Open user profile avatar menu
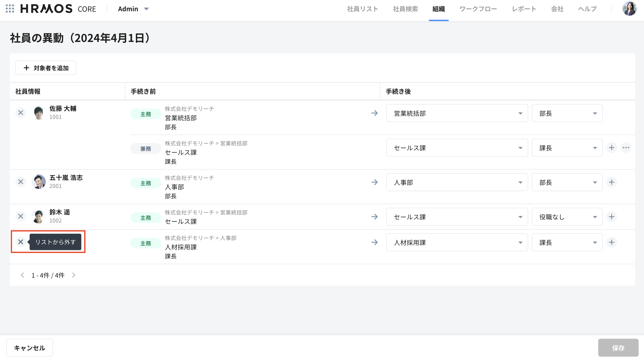This screenshot has height=358, width=644. click(x=629, y=9)
